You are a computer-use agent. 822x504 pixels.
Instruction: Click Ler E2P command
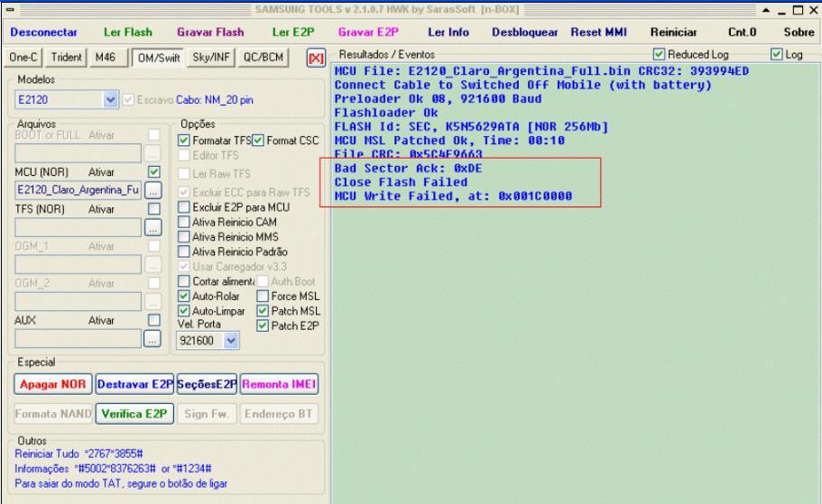[293, 32]
